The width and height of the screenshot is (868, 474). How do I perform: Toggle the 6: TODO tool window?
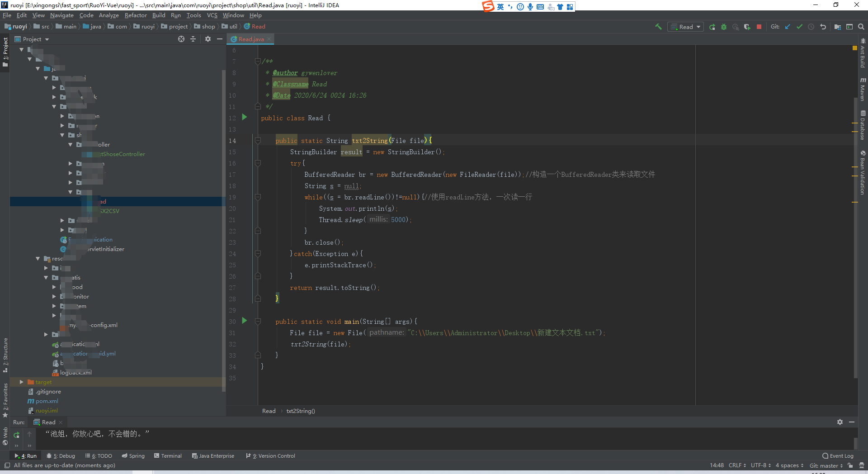click(99, 456)
